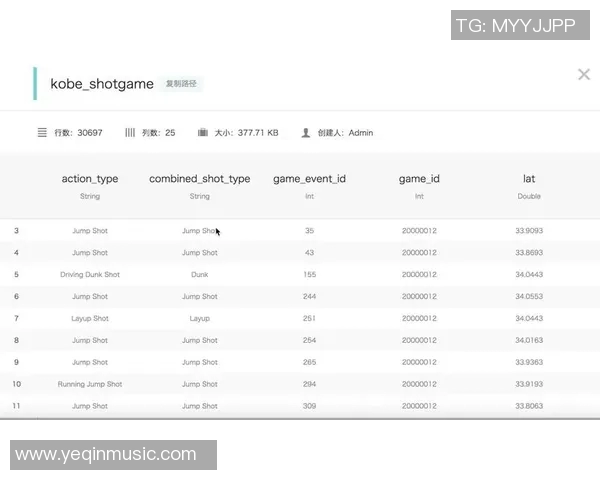Click the file size briefcase icon
The width and height of the screenshot is (600, 480).
coord(203,132)
